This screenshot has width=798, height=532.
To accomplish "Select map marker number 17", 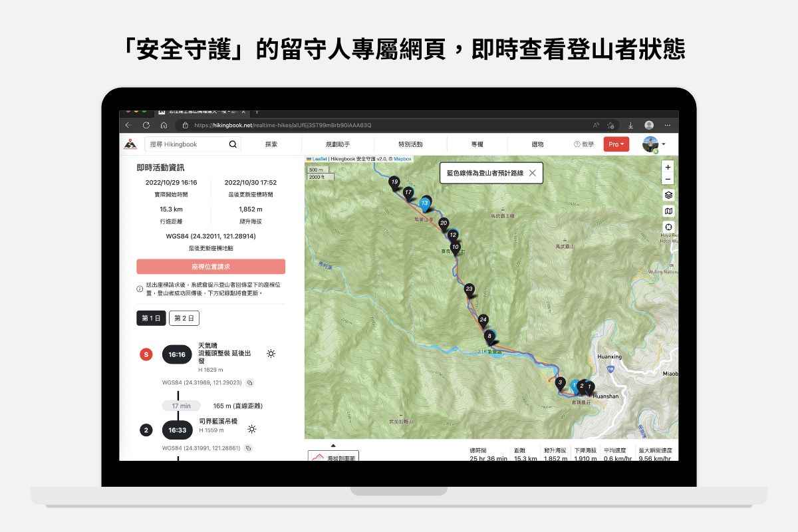I will (x=408, y=194).
